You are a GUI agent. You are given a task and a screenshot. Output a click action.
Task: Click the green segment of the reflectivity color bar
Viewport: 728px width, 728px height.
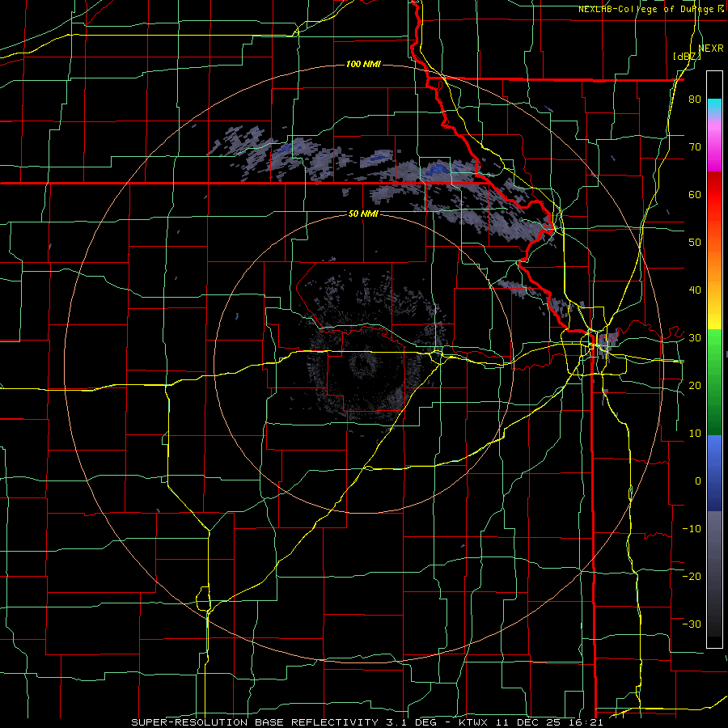[x=714, y=382]
